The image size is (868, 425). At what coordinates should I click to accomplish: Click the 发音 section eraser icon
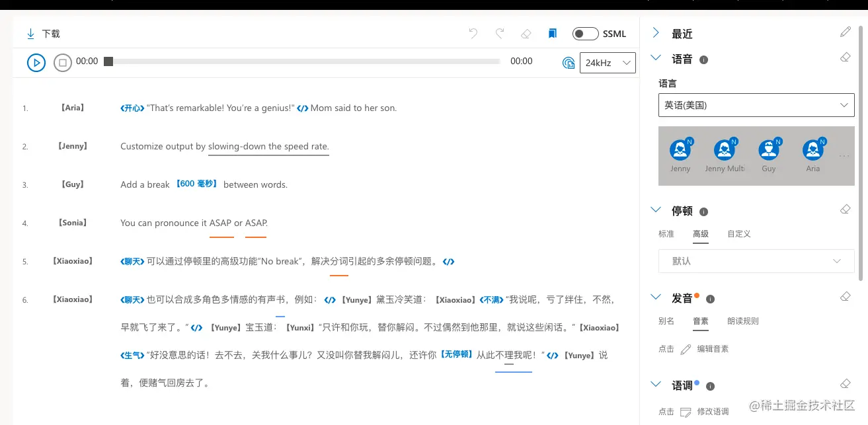[x=845, y=296]
